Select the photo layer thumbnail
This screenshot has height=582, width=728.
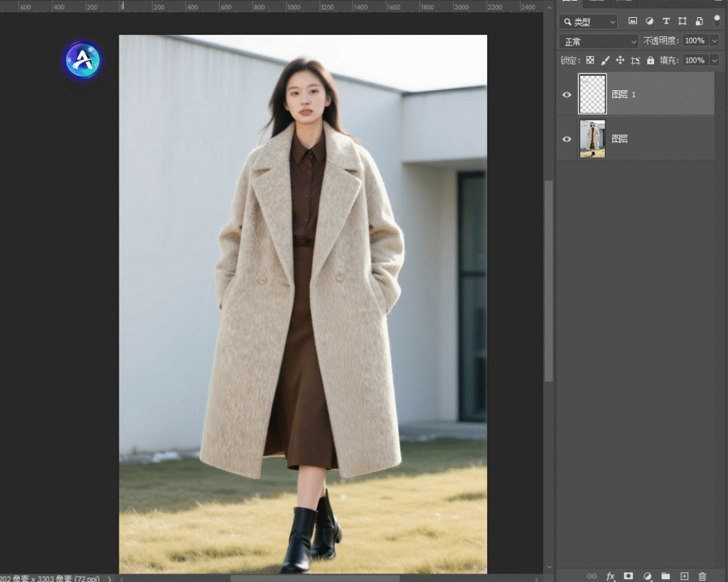pyautogui.click(x=592, y=139)
